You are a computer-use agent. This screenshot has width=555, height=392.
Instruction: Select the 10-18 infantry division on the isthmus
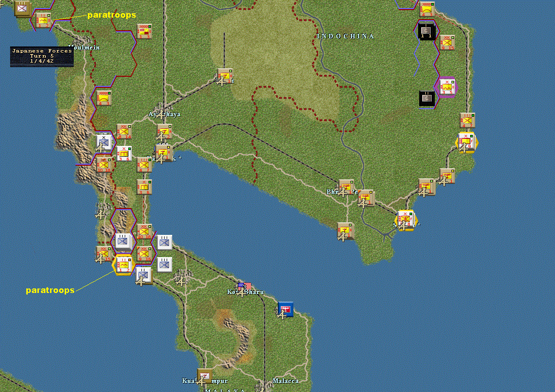[x=144, y=231]
